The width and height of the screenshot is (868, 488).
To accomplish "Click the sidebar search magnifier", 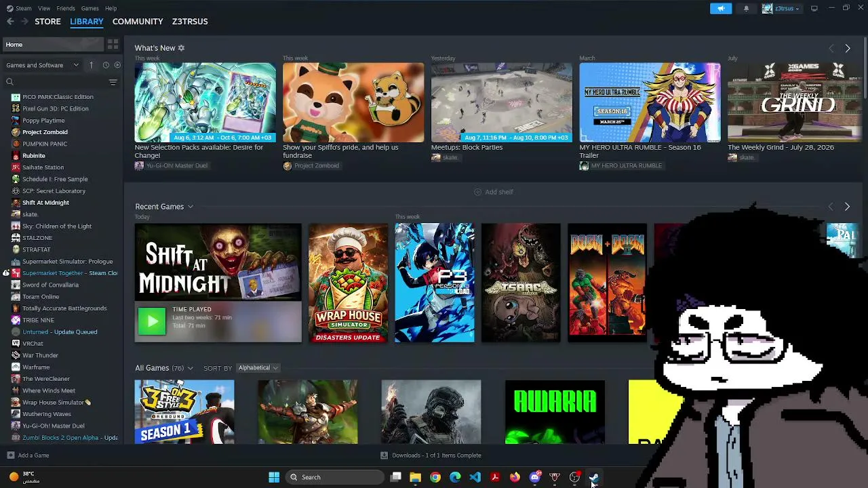I will (9, 82).
